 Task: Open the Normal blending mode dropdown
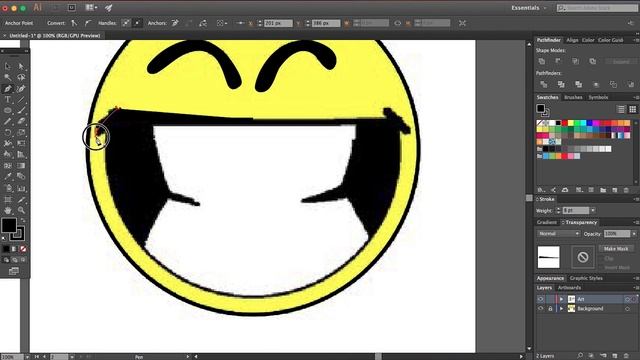click(559, 234)
